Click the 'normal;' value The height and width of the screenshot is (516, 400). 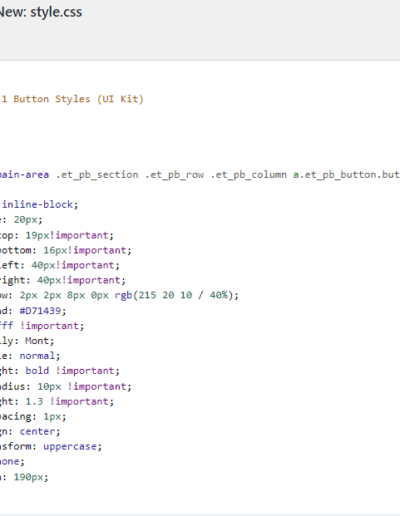tap(40, 356)
